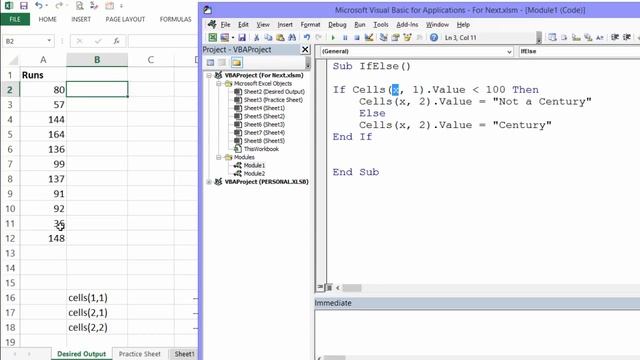Click the Cut scissors icon in VBA toolbar
The width and height of the screenshot is (640, 360).
256,38
